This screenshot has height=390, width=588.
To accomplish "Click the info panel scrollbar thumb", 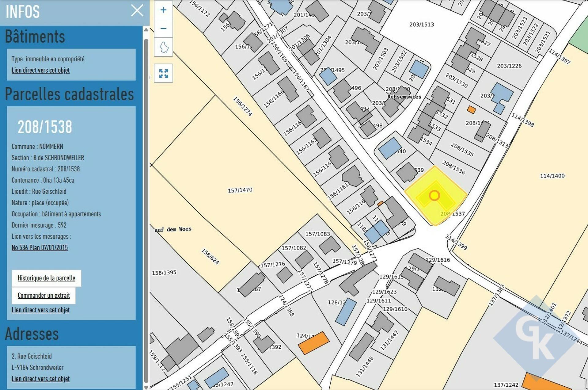I will 146,210.
